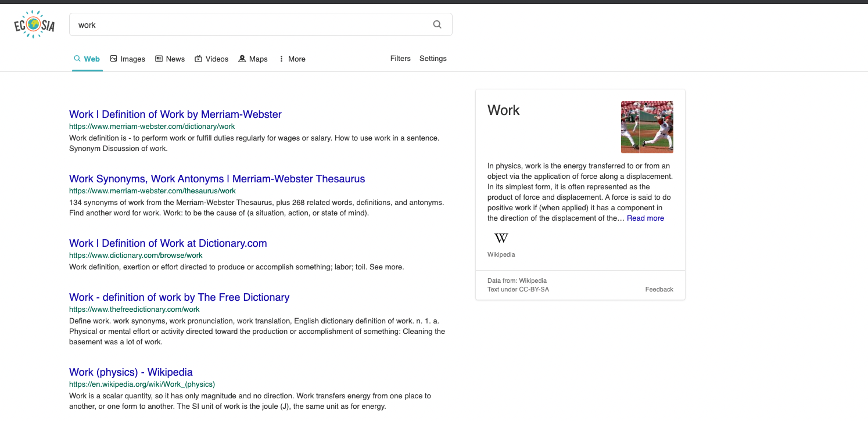Open the Maps tab

click(x=253, y=59)
